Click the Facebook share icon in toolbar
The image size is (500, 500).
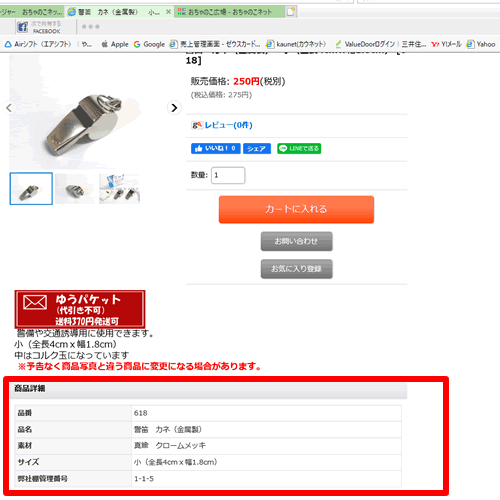pos(22,27)
